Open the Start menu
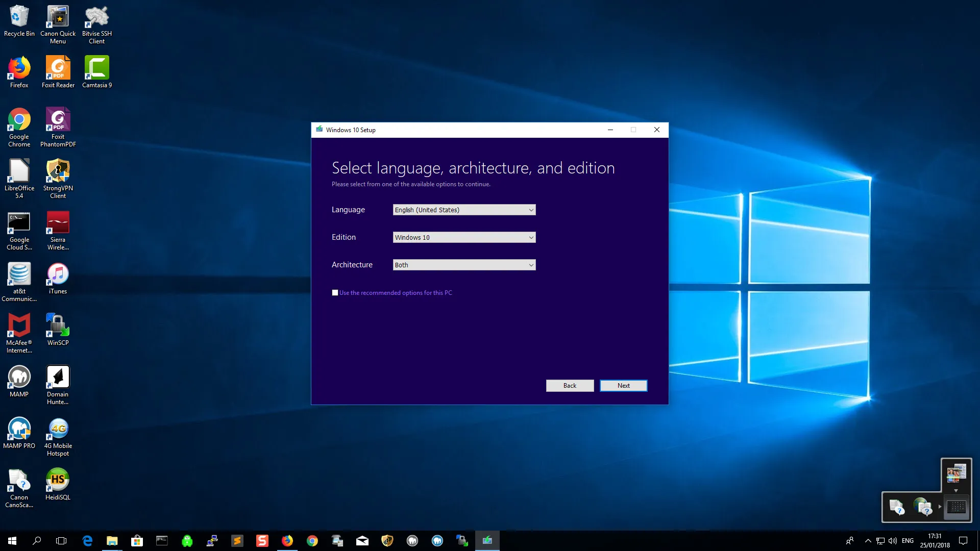Image resolution: width=980 pixels, height=551 pixels. [x=11, y=540]
